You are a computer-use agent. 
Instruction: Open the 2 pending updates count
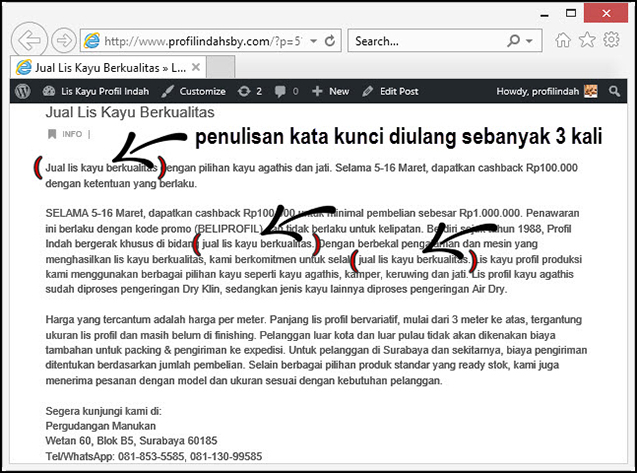pyautogui.click(x=259, y=91)
